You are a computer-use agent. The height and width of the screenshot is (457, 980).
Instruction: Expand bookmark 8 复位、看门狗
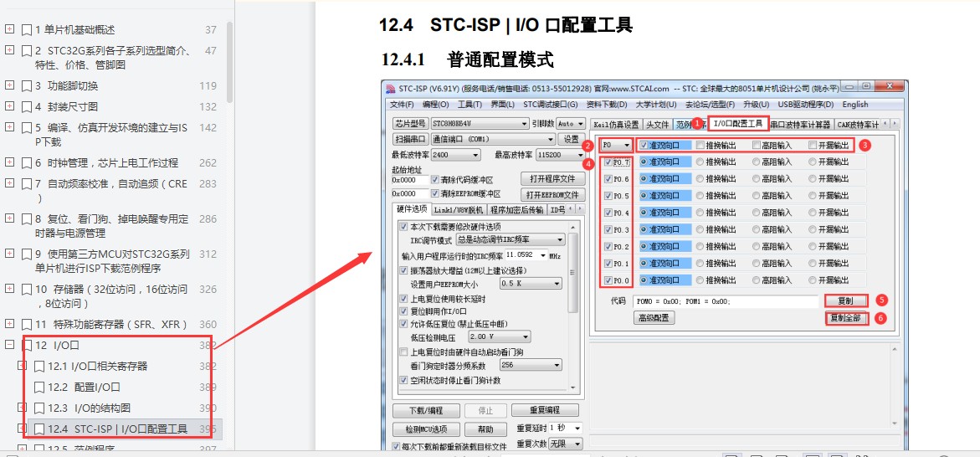click(x=9, y=218)
